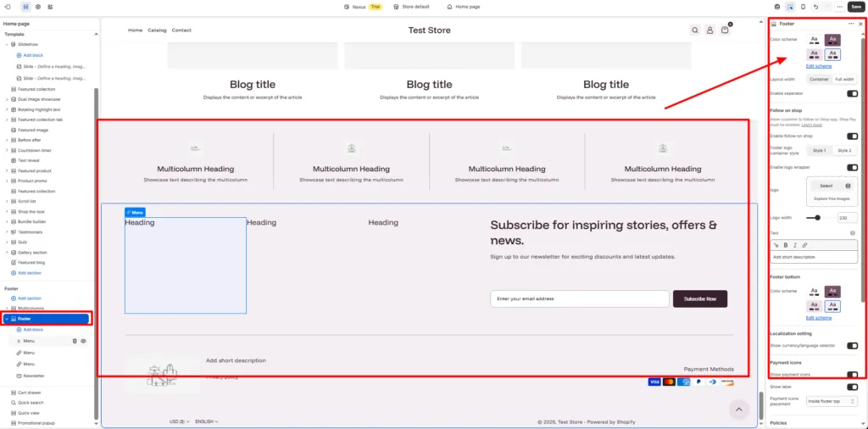Click the Undo arrow icon
The image size is (868, 429).
(x=816, y=7)
